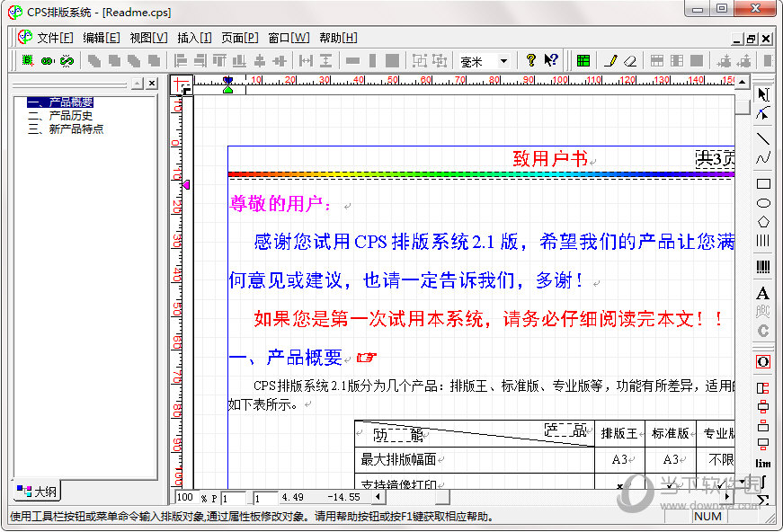The width and height of the screenshot is (783, 532).
Task: Click the green tab marker on ruler
Action: click(x=228, y=89)
